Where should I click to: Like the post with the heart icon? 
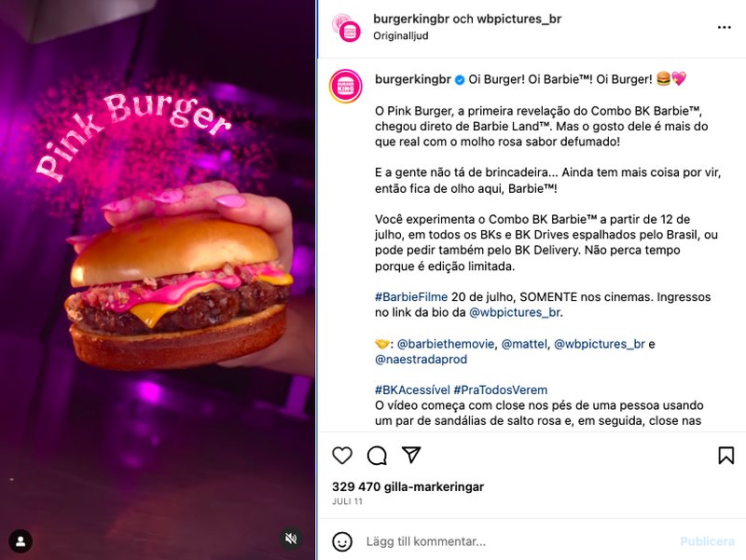coord(342,456)
